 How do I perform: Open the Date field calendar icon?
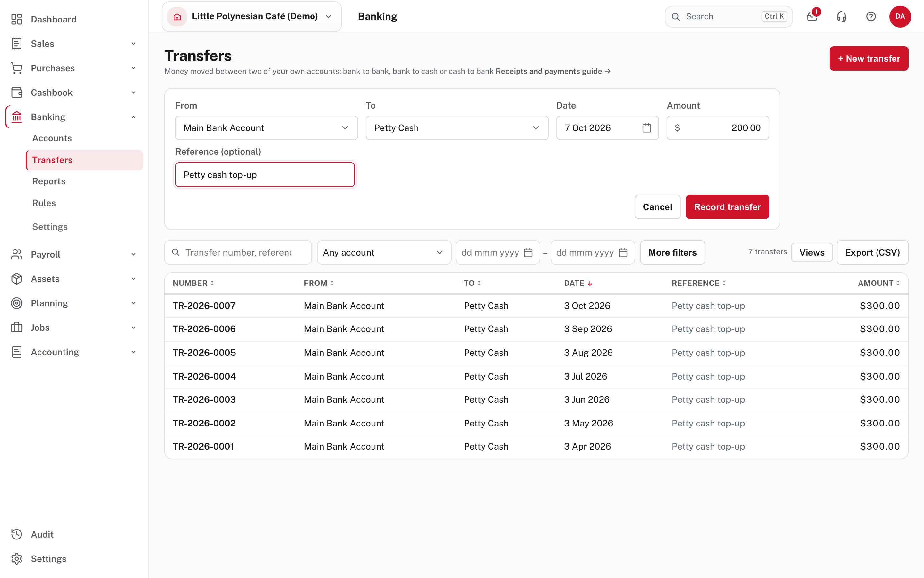[646, 128]
